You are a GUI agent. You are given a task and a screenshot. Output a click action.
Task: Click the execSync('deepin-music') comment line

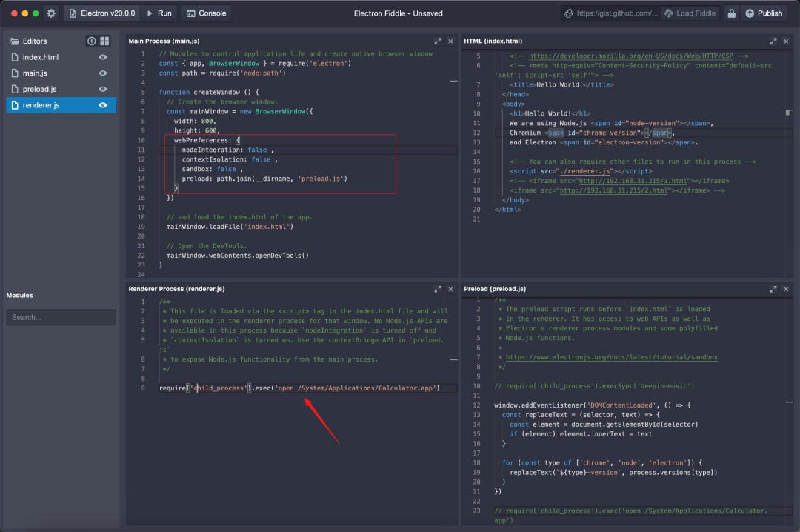click(x=594, y=386)
